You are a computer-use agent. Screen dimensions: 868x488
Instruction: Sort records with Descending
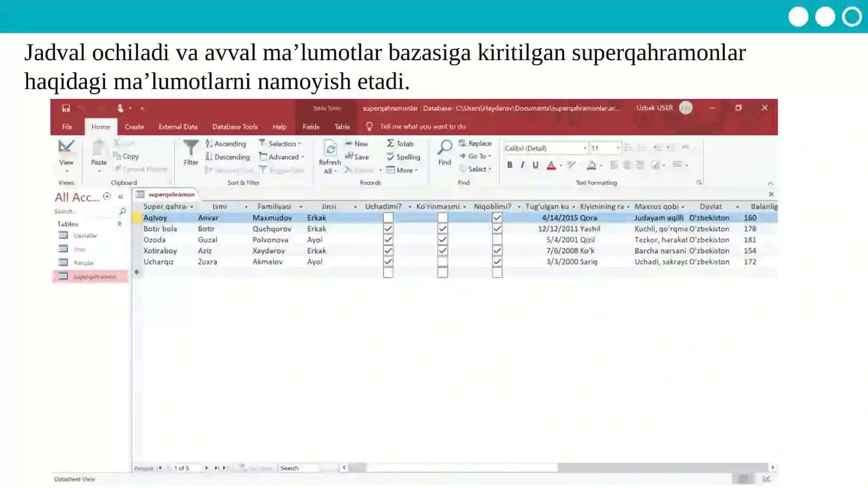tap(227, 157)
